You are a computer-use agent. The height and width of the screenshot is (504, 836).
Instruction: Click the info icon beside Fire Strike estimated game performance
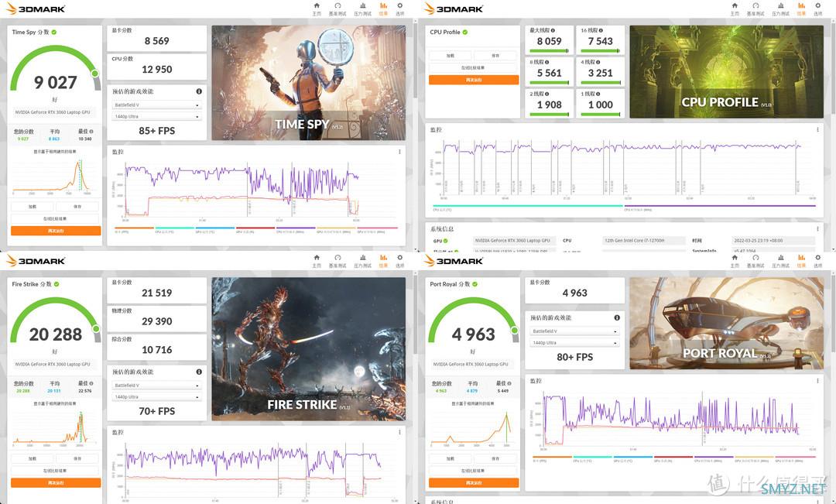pos(199,372)
